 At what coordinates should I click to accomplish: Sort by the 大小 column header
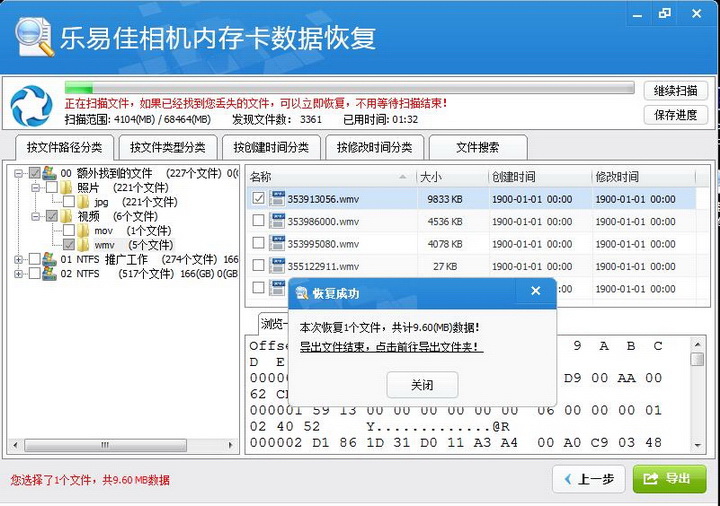tap(452, 177)
